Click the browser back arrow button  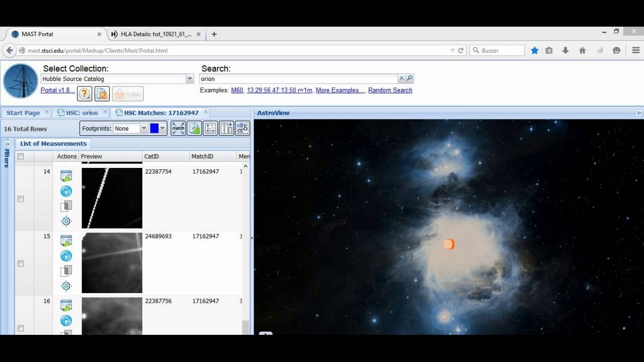point(10,50)
